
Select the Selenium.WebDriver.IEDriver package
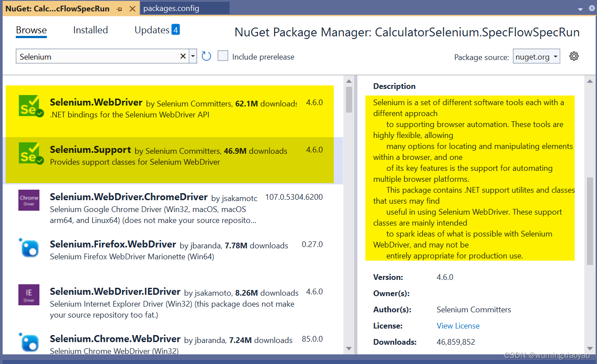173,302
